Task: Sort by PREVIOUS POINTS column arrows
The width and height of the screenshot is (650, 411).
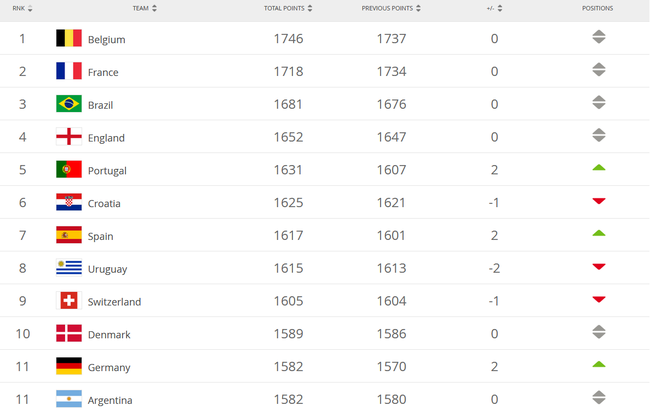Action: 418,8
